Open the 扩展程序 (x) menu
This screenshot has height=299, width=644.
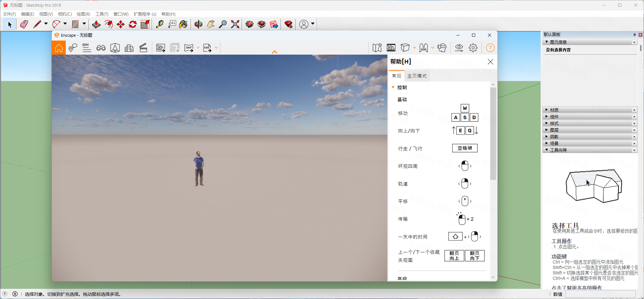pos(145,14)
